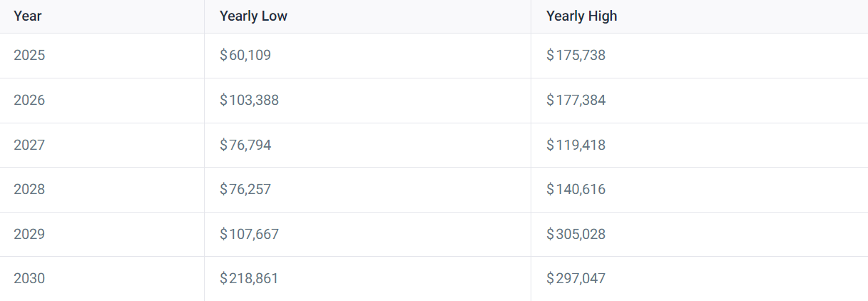The image size is (868, 301).
Task: Click the $76,257 yearly low value
Action: pyautogui.click(x=245, y=189)
